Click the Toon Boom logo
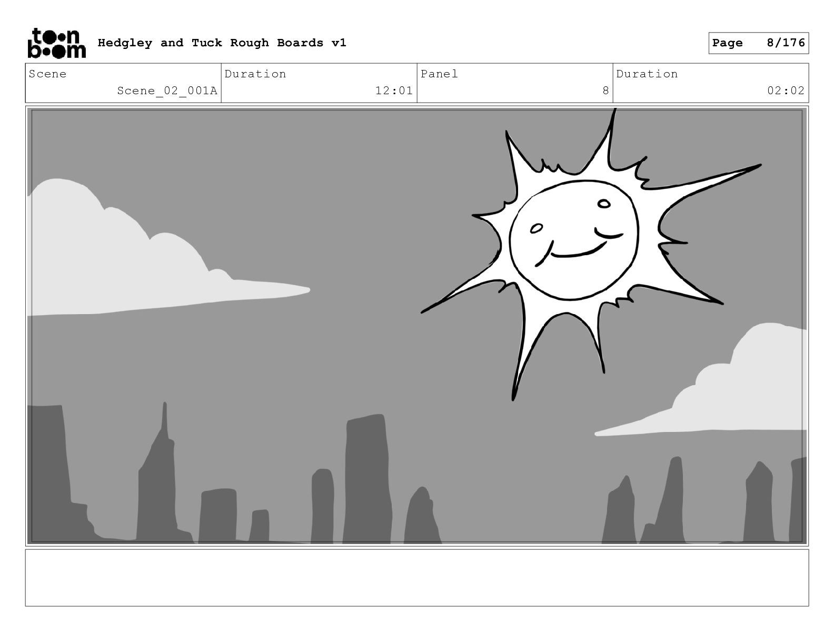The height and width of the screenshot is (644, 834). click(56, 43)
